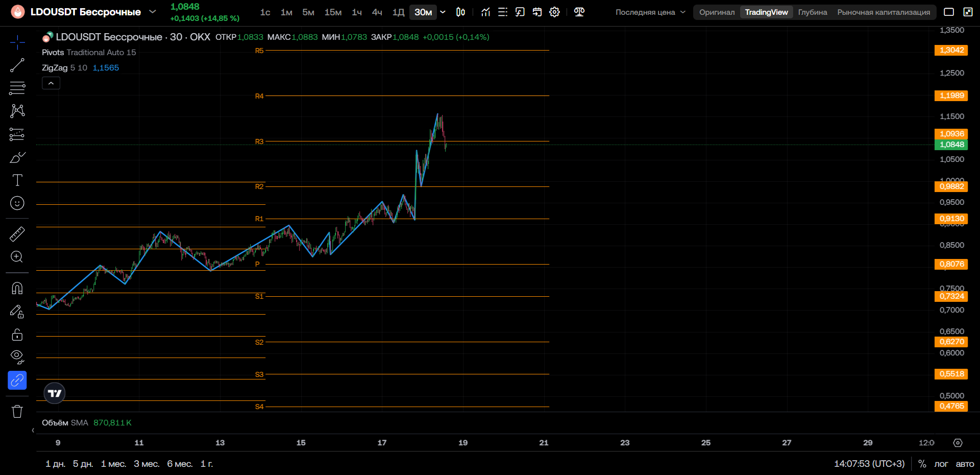This screenshot has width=980, height=475.
Task: Click the current price label 1,0848 on axis
Action: point(951,145)
